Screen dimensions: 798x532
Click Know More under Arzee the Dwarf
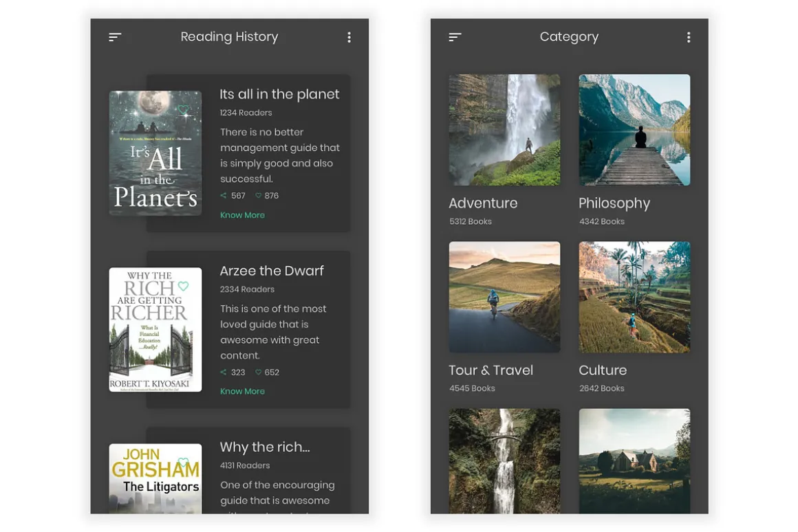242,391
